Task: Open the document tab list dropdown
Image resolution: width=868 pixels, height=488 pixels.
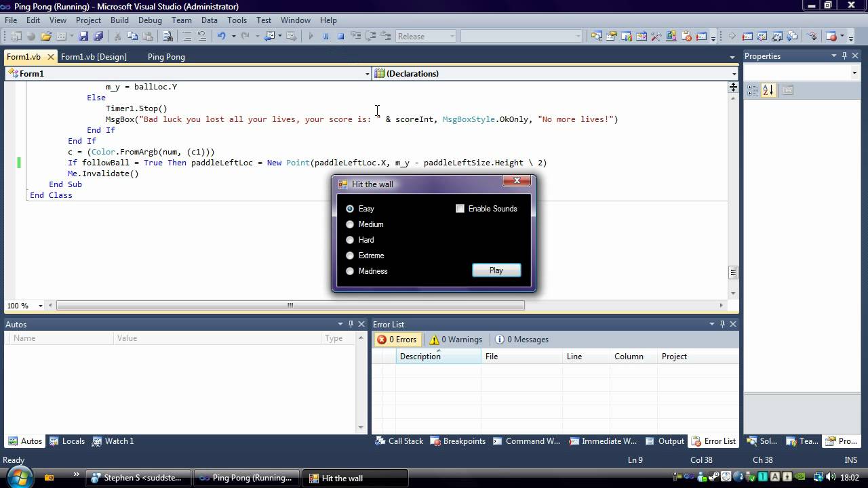Action: [x=732, y=57]
